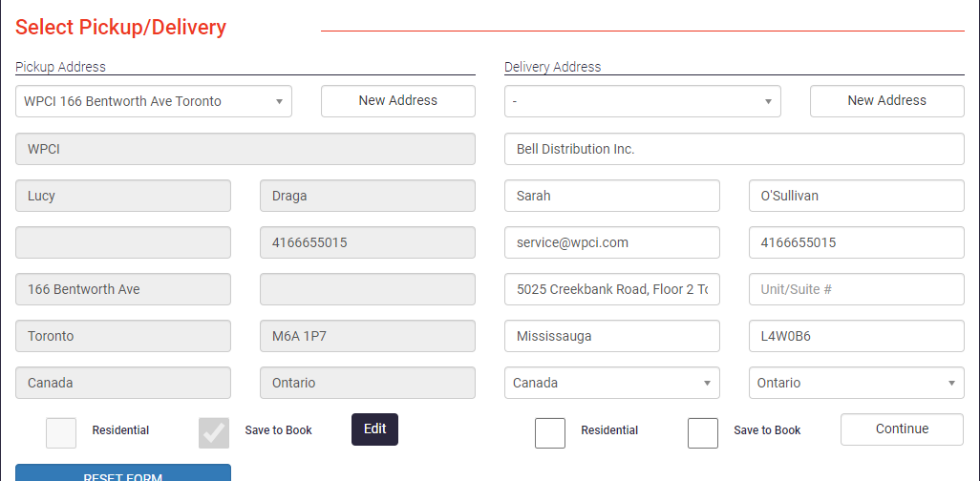Click the L4W0B6 postal code field
This screenshot has height=481, width=980.
857,336
